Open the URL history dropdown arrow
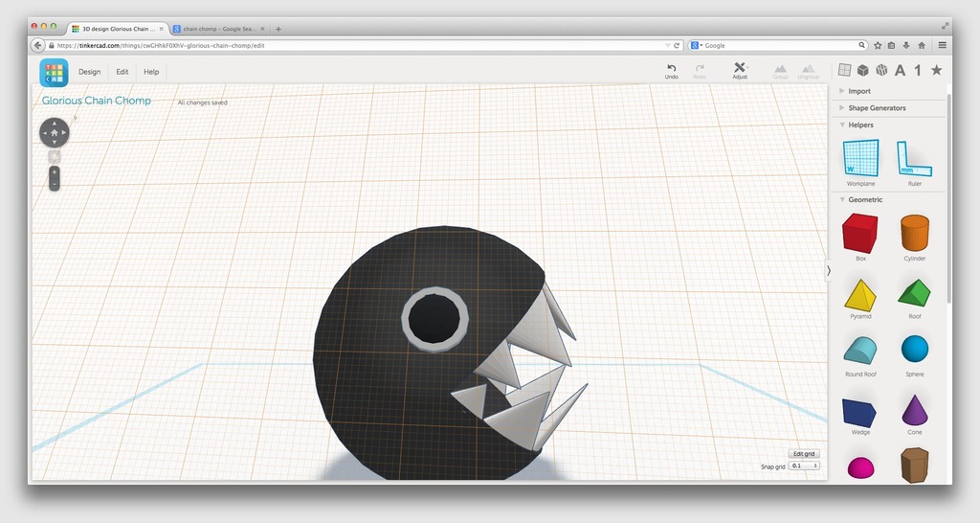 tap(667, 46)
